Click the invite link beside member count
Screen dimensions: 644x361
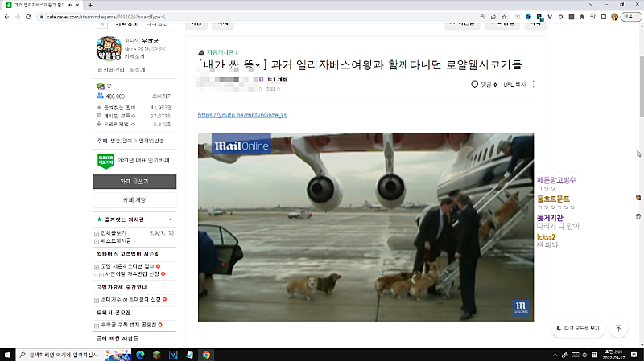coord(162,96)
